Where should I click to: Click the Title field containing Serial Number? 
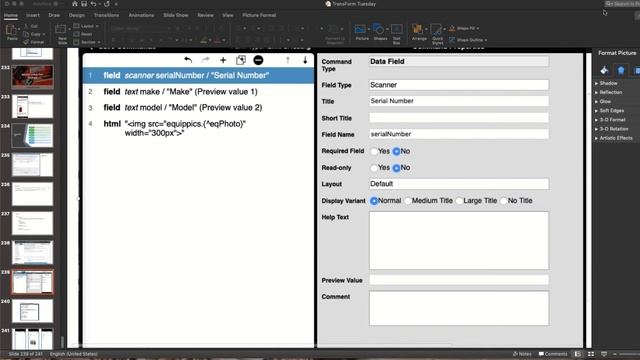(x=459, y=101)
